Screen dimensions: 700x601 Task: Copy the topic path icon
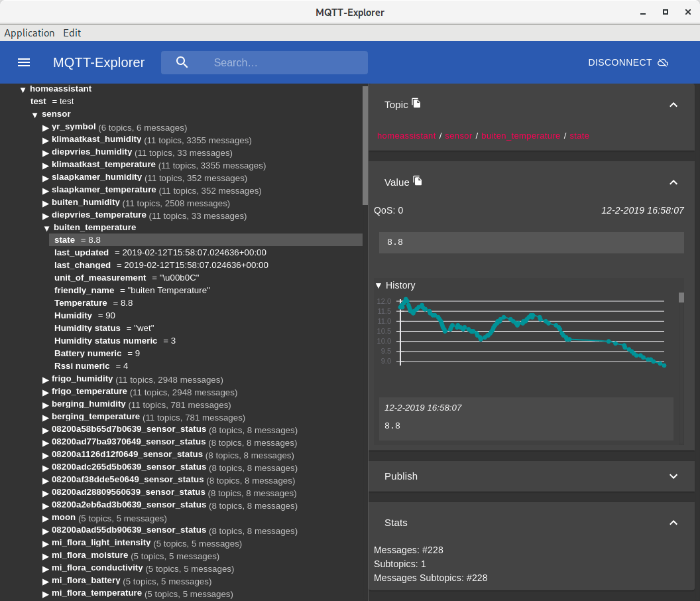click(416, 103)
